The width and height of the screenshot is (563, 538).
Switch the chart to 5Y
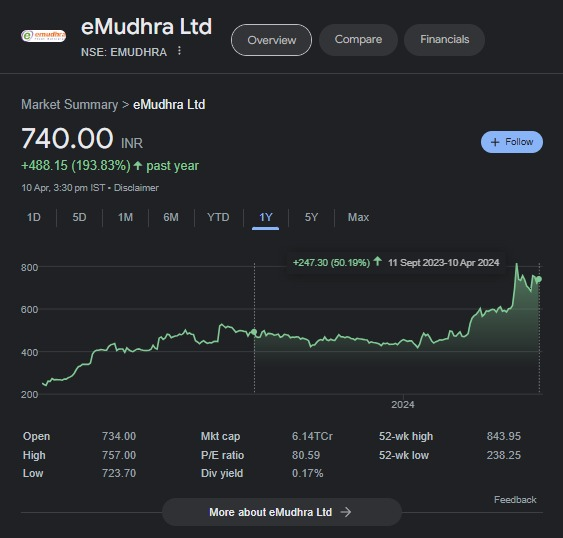tap(311, 217)
